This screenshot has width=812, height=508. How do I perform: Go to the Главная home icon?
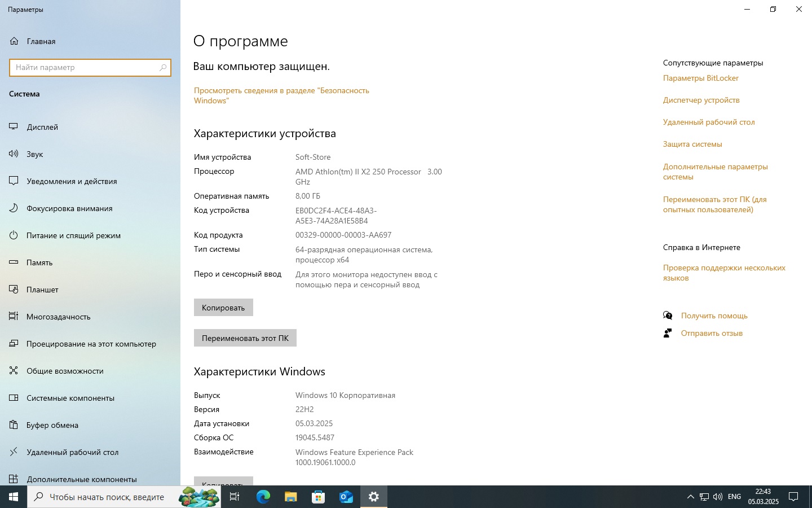click(14, 41)
